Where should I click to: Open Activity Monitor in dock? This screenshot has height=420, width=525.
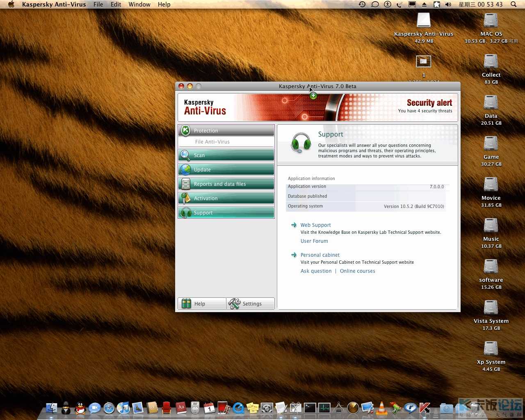point(324,408)
